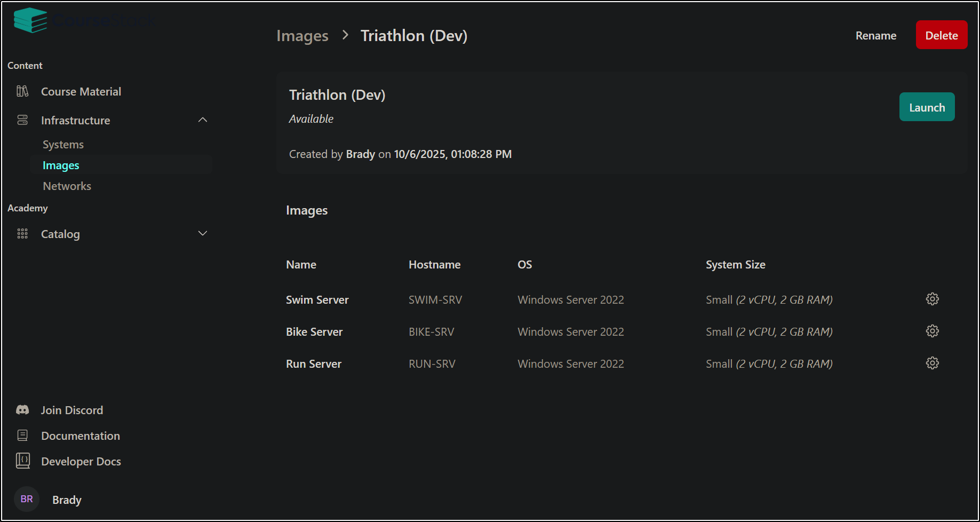Click the Discord icon in sidebar
The width and height of the screenshot is (980, 522).
coord(22,410)
